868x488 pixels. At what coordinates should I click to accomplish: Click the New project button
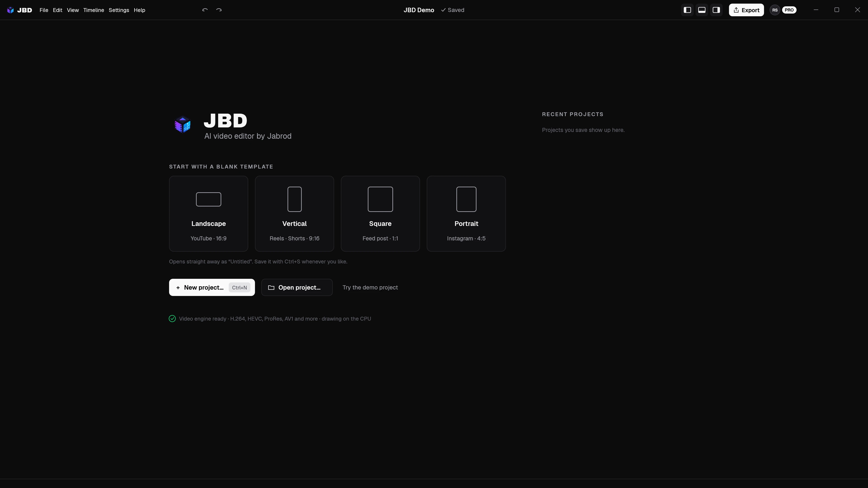click(x=212, y=288)
